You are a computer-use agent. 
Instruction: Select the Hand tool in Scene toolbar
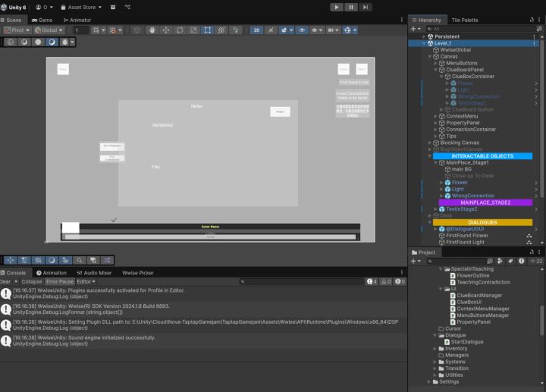click(x=153, y=30)
